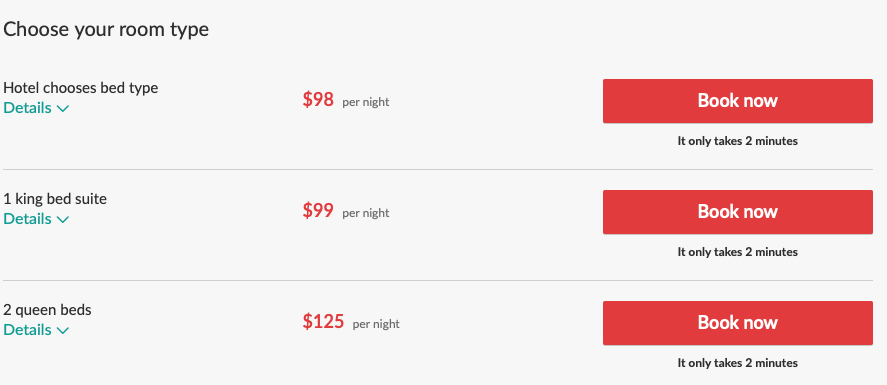Click 'It only takes 2 minutes' under second Book now
887x385 pixels.
tap(738, 252)
